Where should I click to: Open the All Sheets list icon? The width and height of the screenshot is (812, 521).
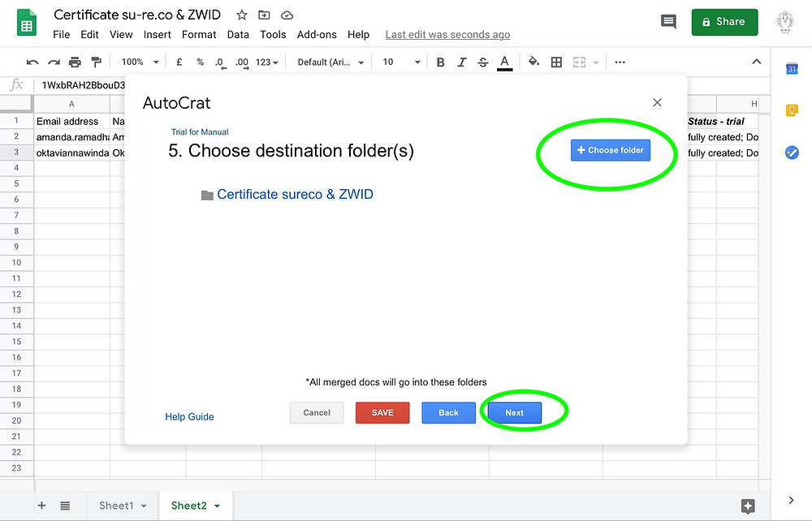(x=65, y=506)
